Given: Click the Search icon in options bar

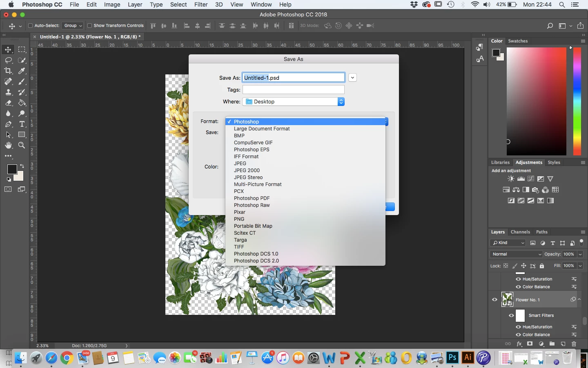Looking at the screenshot, I should (550, 26).
